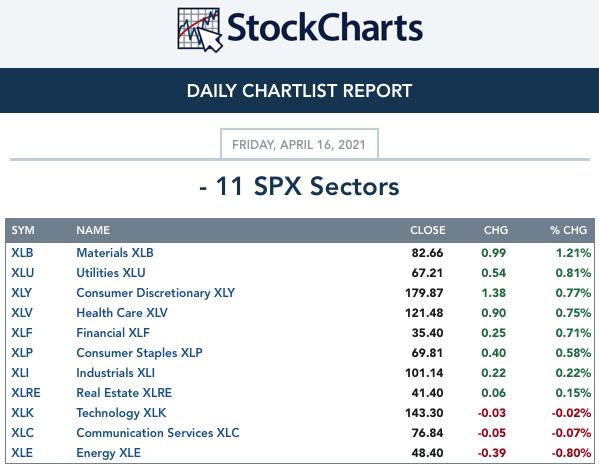Click the % CHG column header
Viewport: 599px width, 468px height.
coord(568,230)
